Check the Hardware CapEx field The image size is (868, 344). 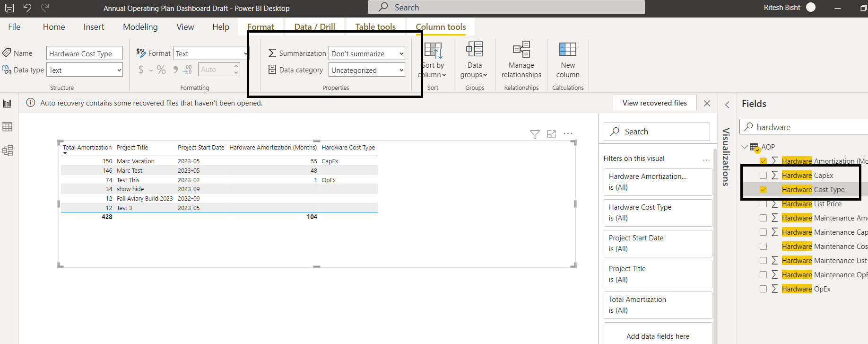pyautogui.click(x=763, y=175)
